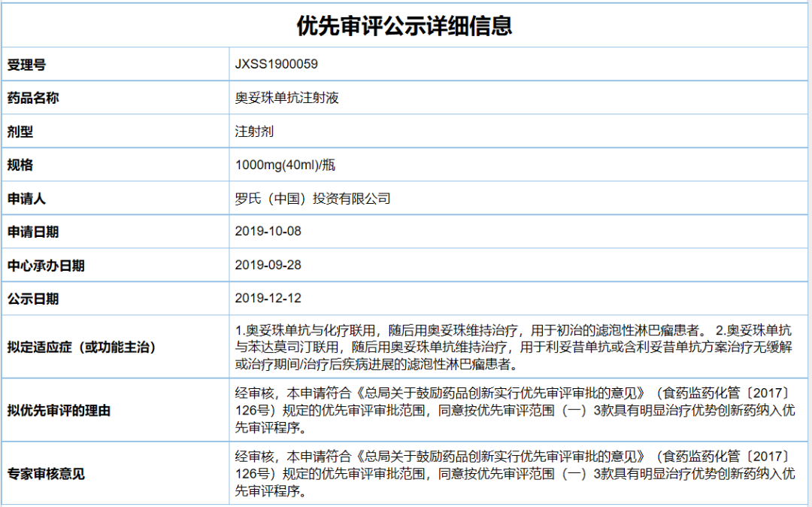Click the 专家审核意见 label

tap(46, 474)
